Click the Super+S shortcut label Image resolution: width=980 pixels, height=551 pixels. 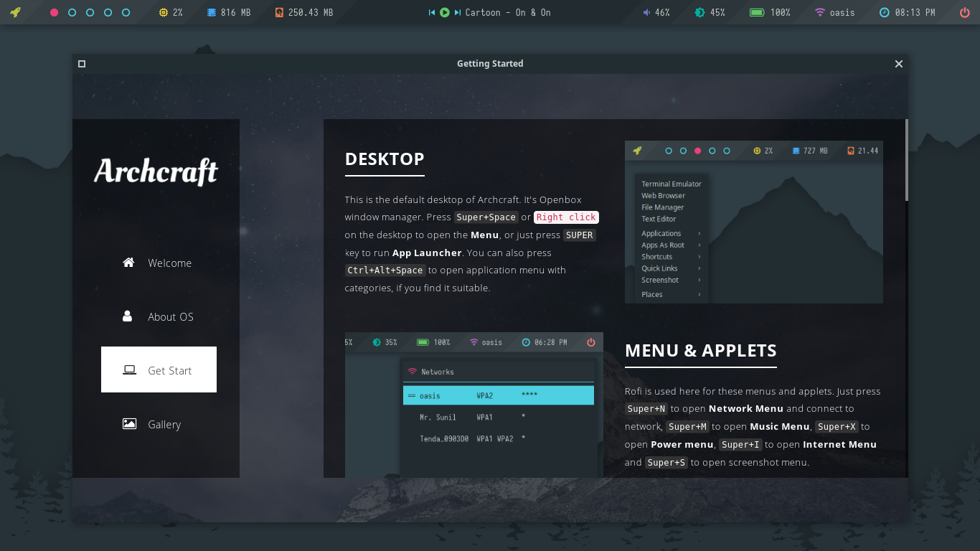(666, 463)
